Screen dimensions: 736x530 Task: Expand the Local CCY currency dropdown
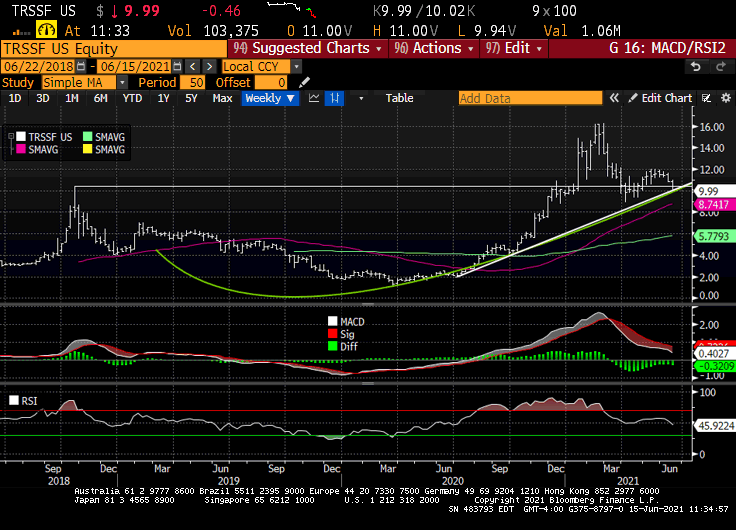[296, 67]
